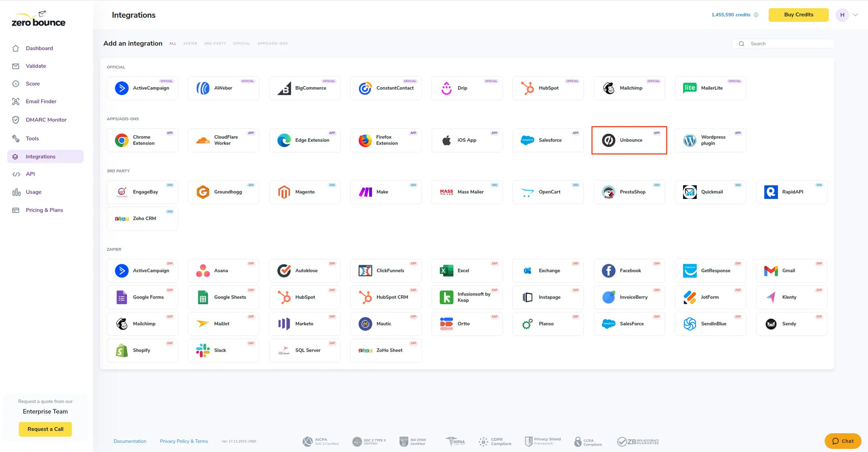
Task: Select the Google Sheets Zapier integration
Action: (x=224, y=297)
